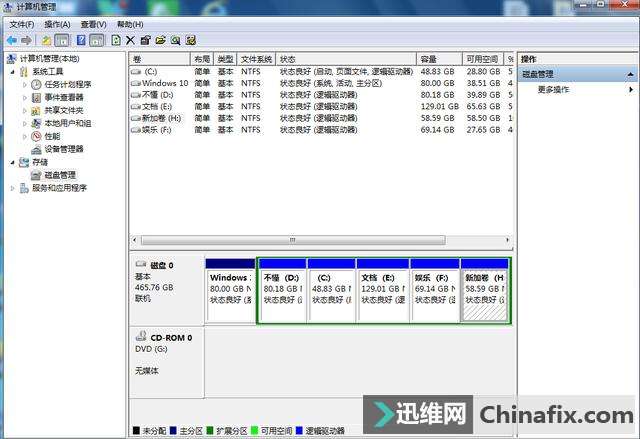Open 性能 node in tree
This screenshot has height=439, width=640.
click(x=52, y=136)
